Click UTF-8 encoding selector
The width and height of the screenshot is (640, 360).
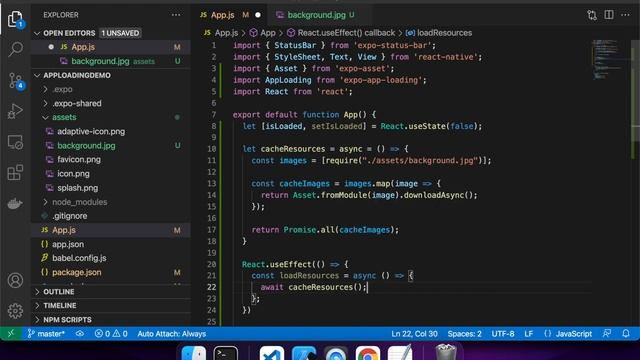click(503, 333)
